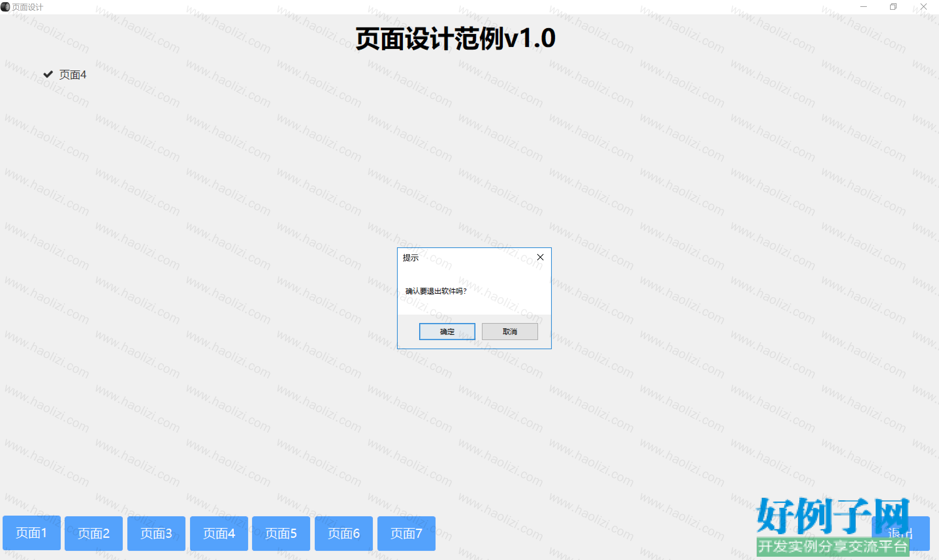Image resolution: width=939 pixels, height=560 pixels.
Task: Click the 确认要退出软件吗? message text
Action: pyautogui.click(x=436, y=291)
